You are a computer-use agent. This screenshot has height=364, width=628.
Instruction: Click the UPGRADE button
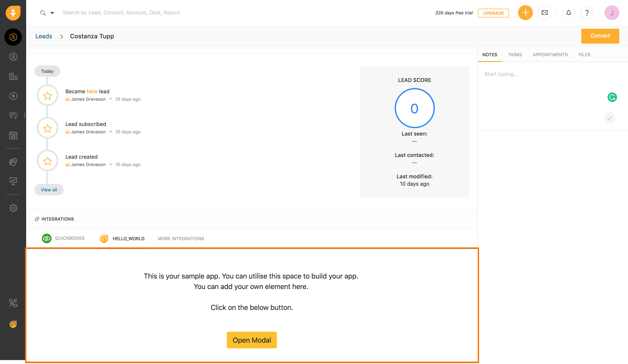pos(493,13)
